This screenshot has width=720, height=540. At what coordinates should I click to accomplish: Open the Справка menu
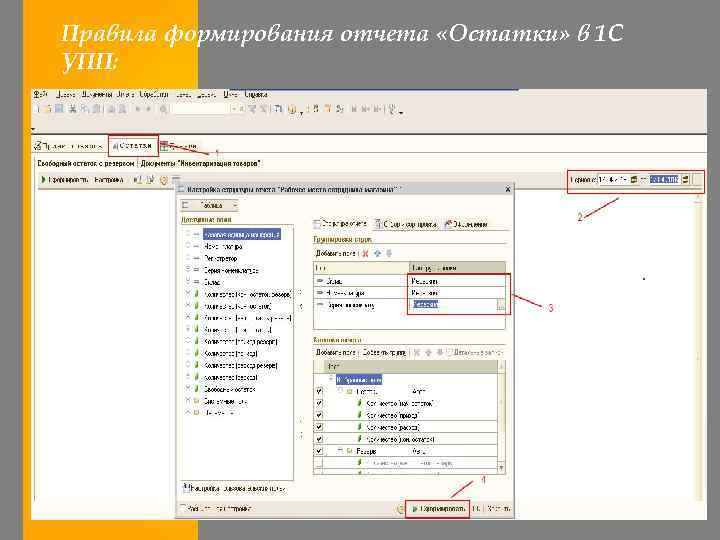pos(256,94)
